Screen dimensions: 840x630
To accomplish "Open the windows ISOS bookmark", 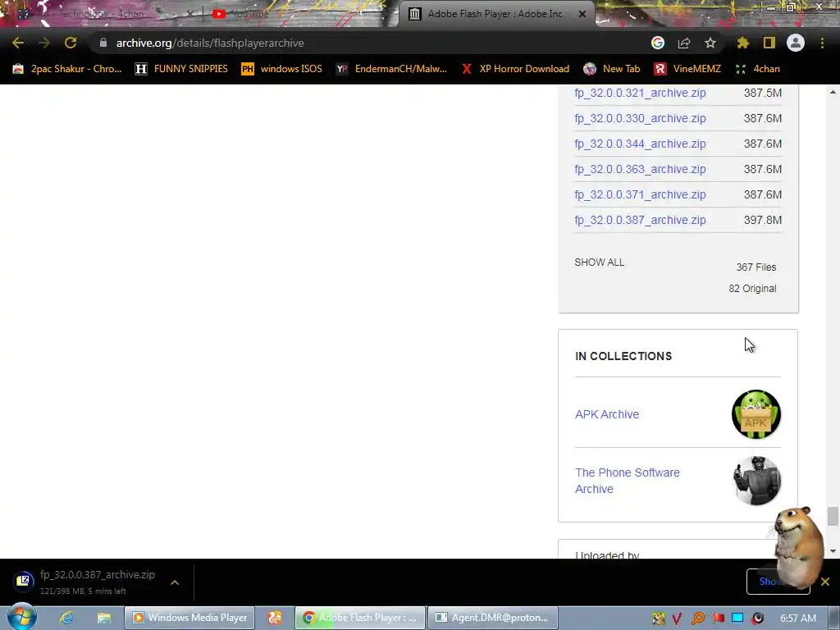I will [282, 69].
